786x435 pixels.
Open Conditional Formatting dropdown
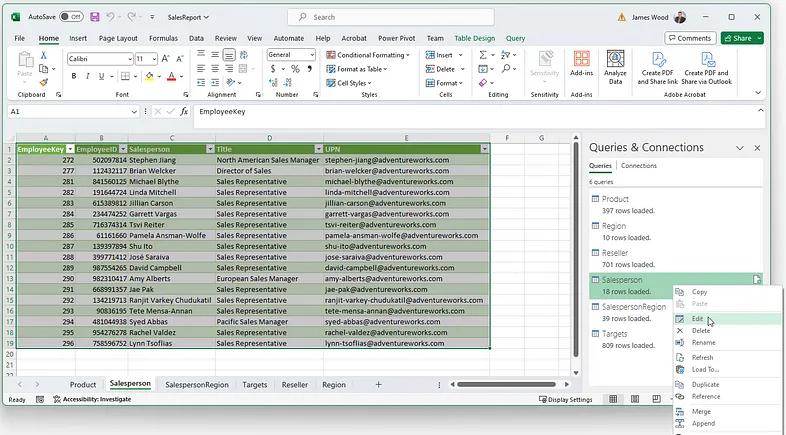[x=368, y=55]
